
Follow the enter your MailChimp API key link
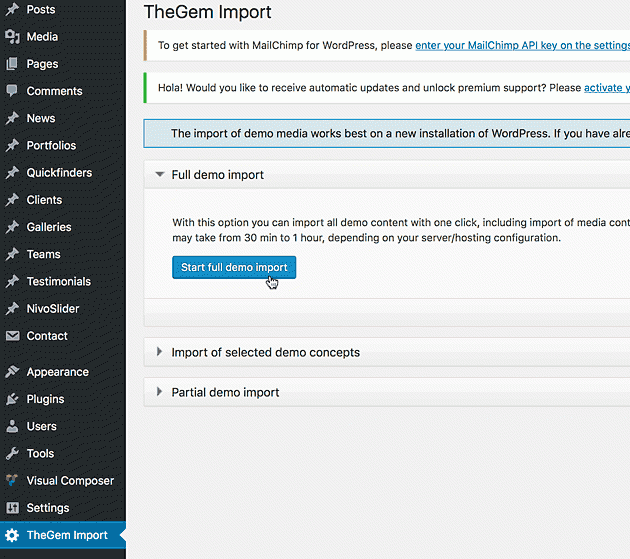click(522, 45)
